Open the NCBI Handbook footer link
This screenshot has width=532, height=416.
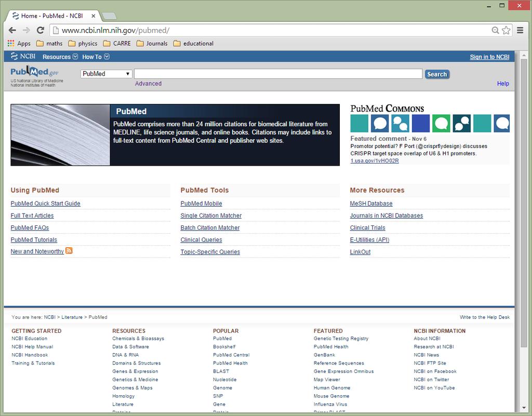coord(30,355)
